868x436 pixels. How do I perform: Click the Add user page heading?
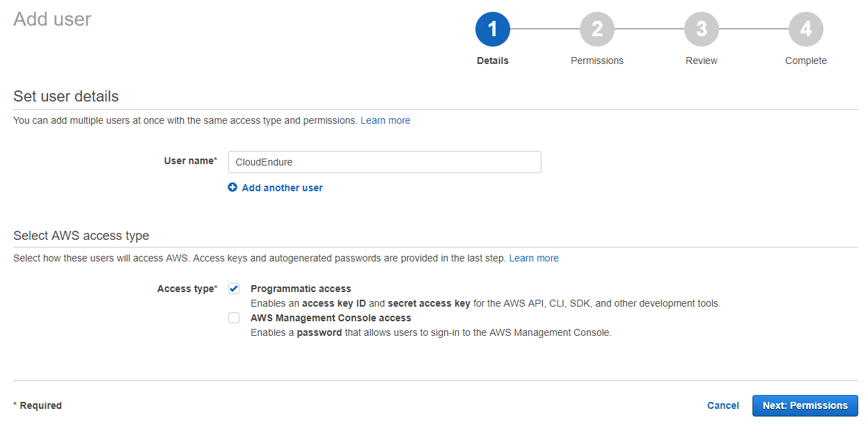52,19
